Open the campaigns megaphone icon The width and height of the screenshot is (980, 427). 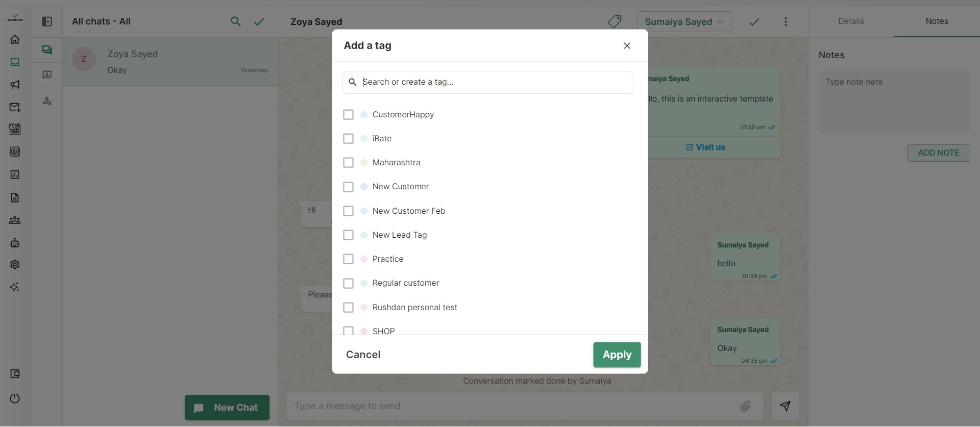(15, 85)
